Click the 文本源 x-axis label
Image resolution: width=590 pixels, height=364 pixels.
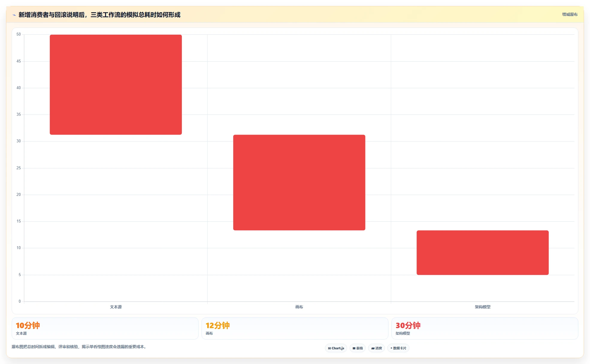click(x=116, y=307)
